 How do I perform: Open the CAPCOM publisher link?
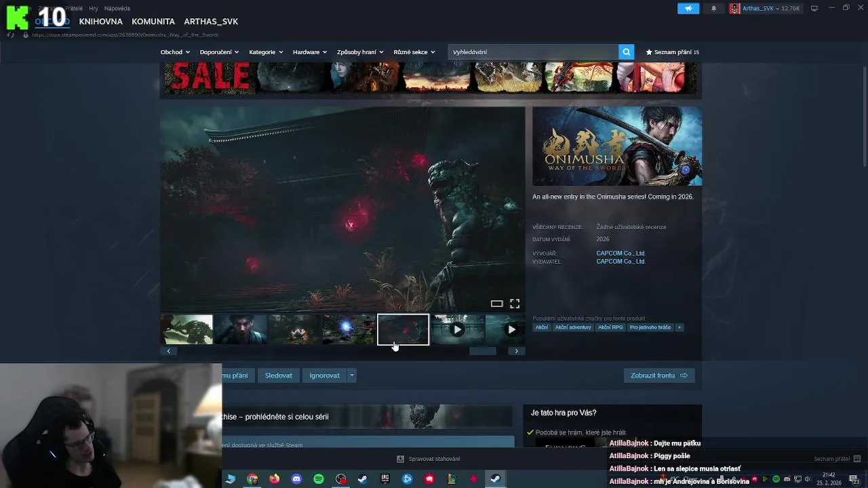(x=620, y=262)
